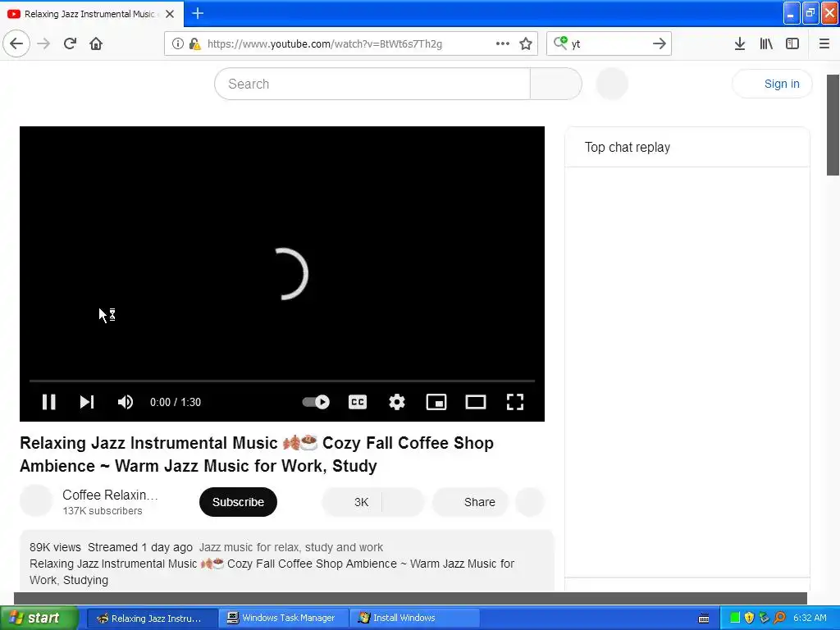The width and height of the screenshot is (840, 630).
Task: Turn on closed captions
Action: coord(358,402)
